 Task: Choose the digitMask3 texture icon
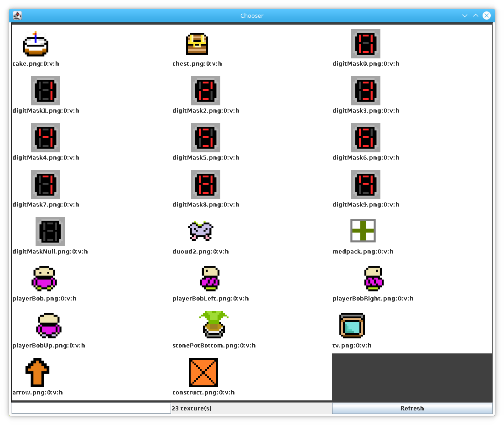[x=366, y=91]
